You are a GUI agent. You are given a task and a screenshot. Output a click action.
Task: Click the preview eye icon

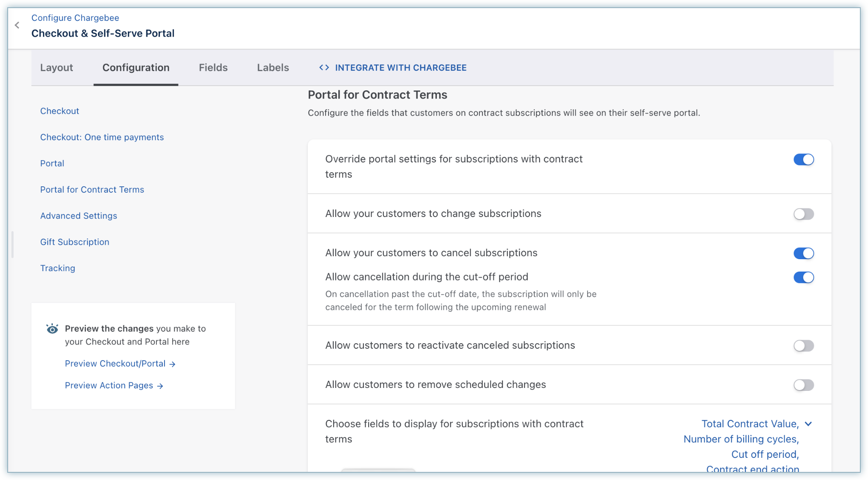pyautogui.click(x=52, y=329)
